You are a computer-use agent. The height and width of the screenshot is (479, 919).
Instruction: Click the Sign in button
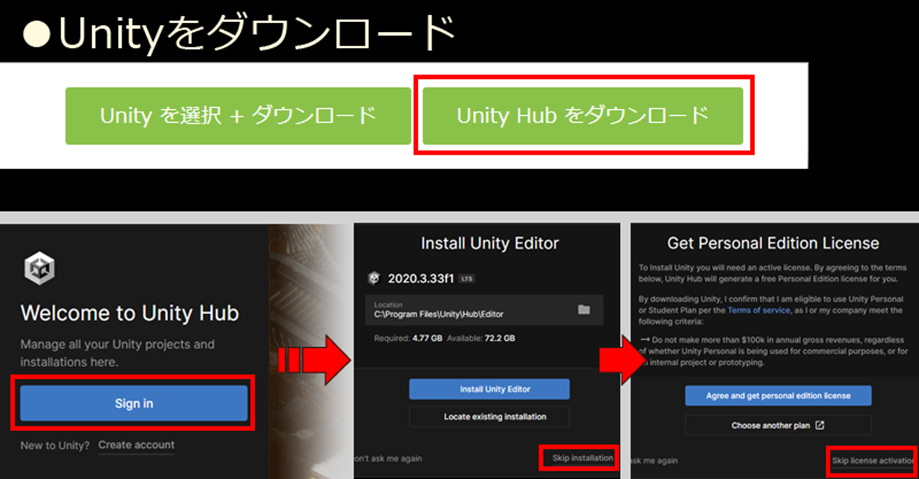(134, 403)
